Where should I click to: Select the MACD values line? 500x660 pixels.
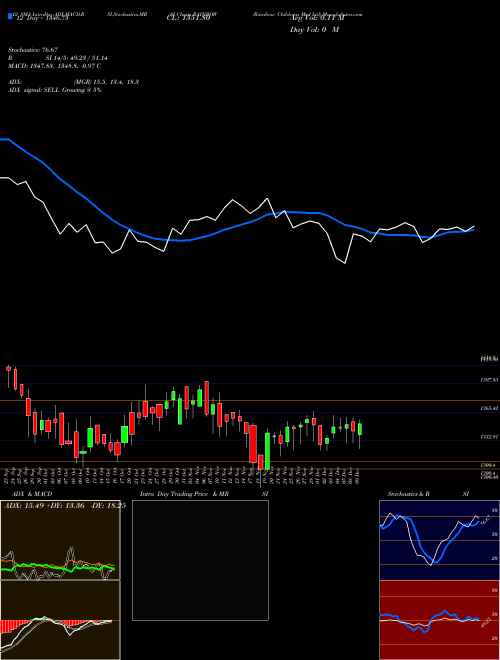point(54,66)
